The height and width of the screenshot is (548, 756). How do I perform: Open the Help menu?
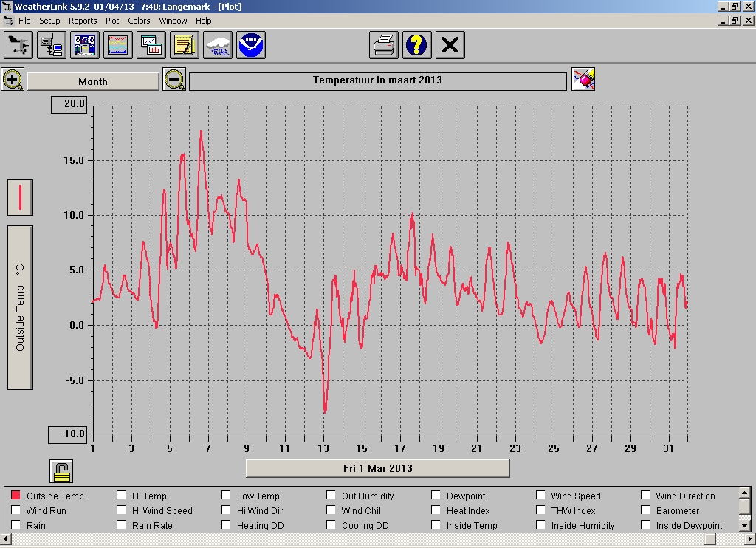click(x=204, y=21)
